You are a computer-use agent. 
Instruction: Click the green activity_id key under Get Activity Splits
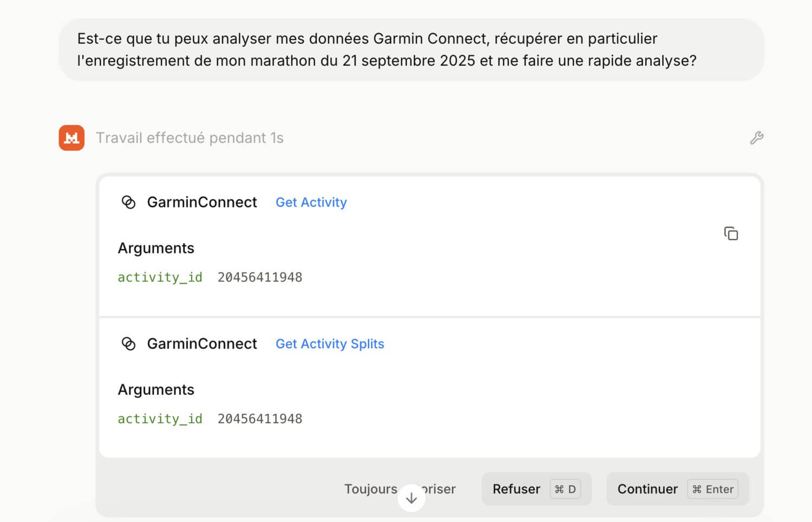[160, 419]
